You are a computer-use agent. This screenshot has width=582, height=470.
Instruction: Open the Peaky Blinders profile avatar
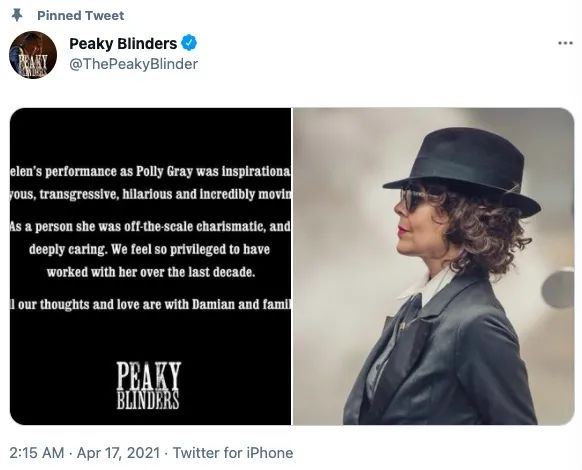33,55
